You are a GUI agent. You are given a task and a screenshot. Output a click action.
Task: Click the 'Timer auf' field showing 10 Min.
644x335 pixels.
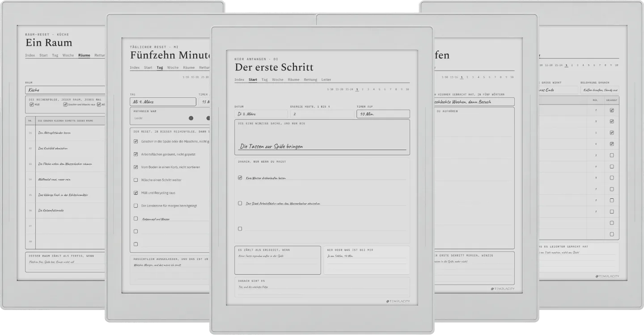(x=383, y=114)
